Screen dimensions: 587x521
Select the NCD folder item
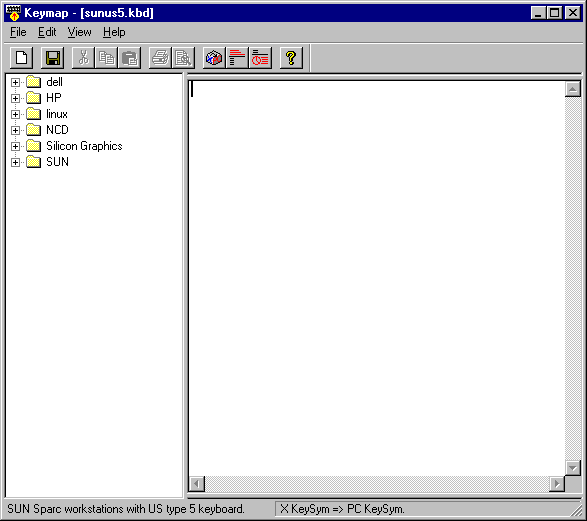coord(57,130)
